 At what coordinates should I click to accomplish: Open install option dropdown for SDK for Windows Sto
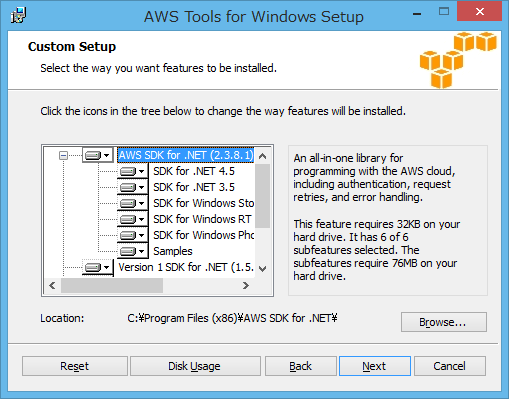tap(132, 203)
